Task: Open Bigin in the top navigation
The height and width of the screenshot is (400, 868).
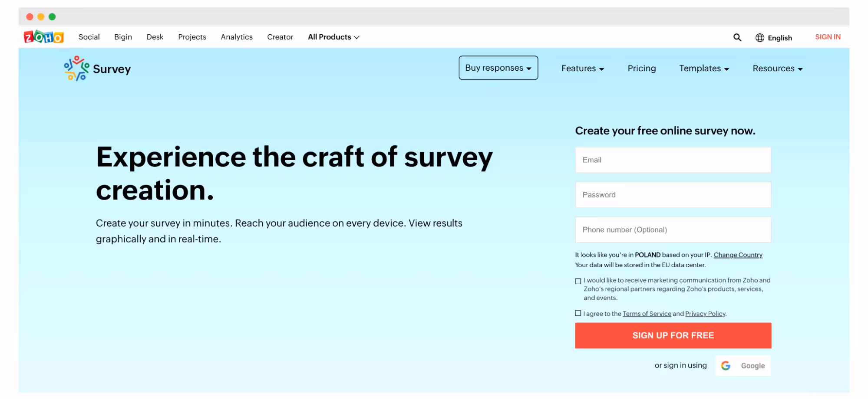Action: (x=123, y=37)
